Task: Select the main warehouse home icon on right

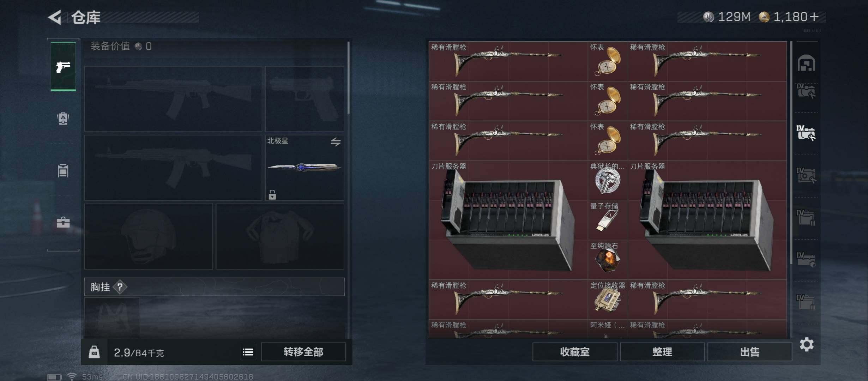Action: (807, 63)
